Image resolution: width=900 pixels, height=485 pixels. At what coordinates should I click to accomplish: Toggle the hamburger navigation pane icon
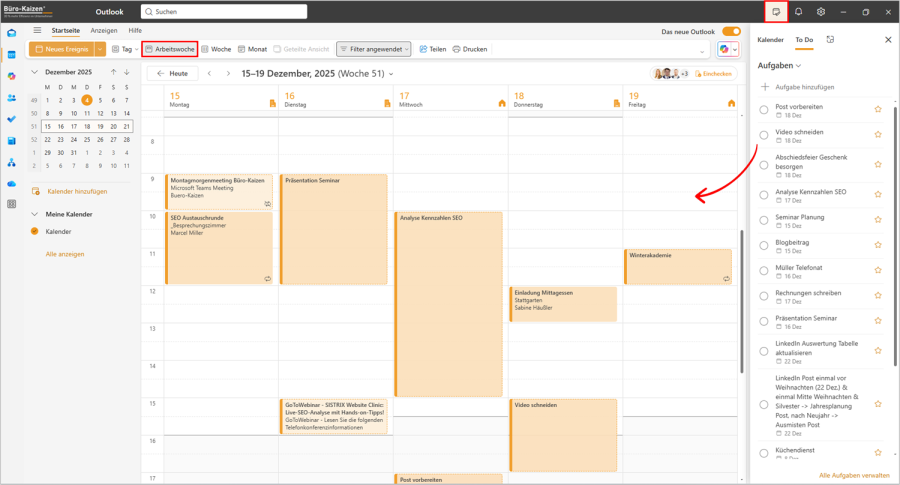pos(37,30)
